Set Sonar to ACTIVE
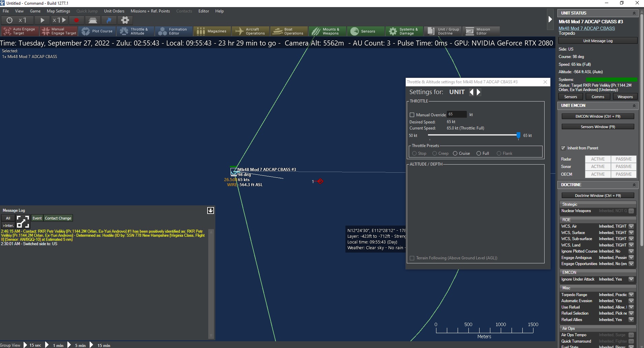Image resolution: width=644 pixels, height=348 pixels. click(598, 167)
